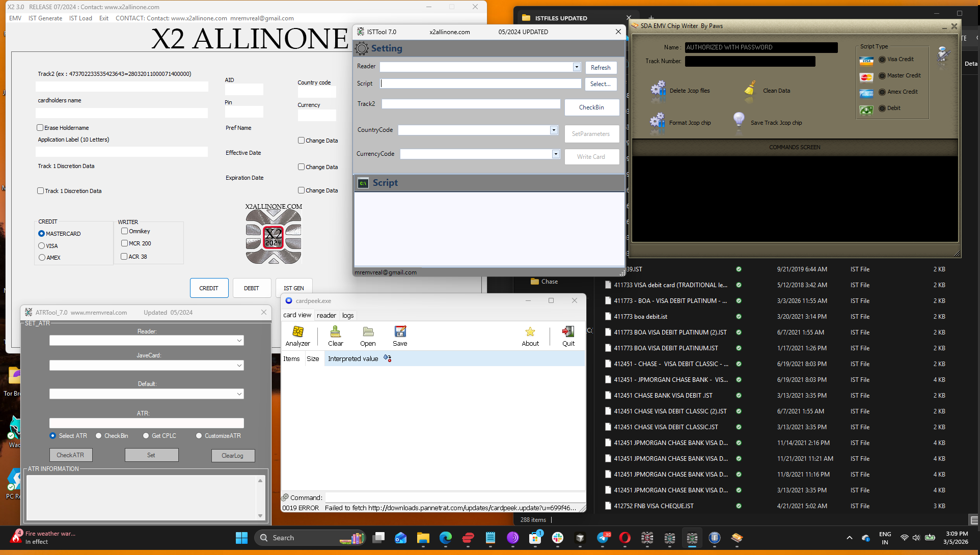
Task: Check the Omnikey writer option
Action: 124,231
